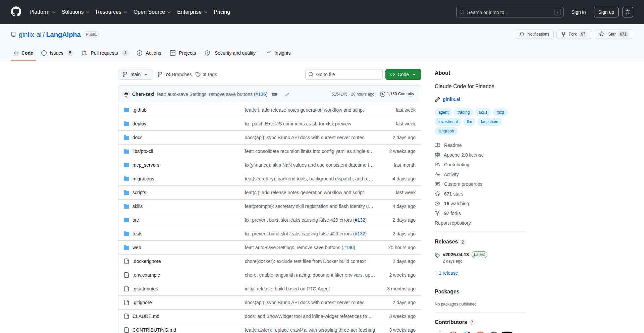This screenshot has height=333, width=644.
Task: Open the header settings menu icon button
Action: click(x=628, y=12)
